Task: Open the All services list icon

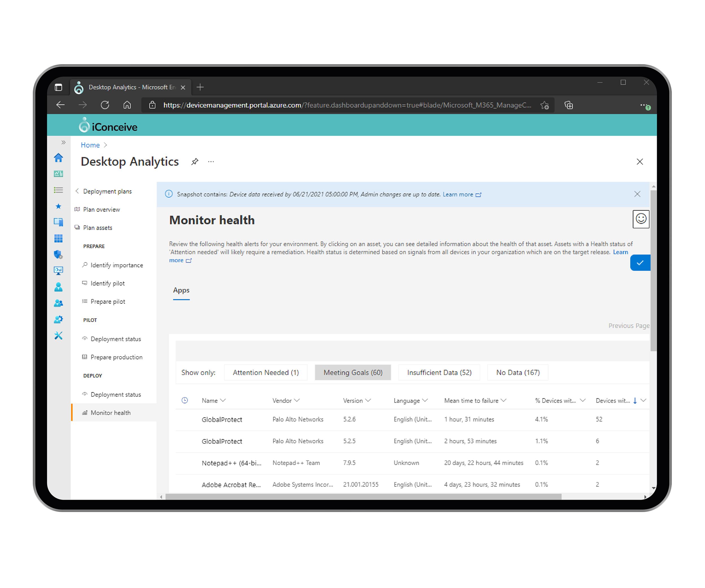Action: click(x=58, y=190)
